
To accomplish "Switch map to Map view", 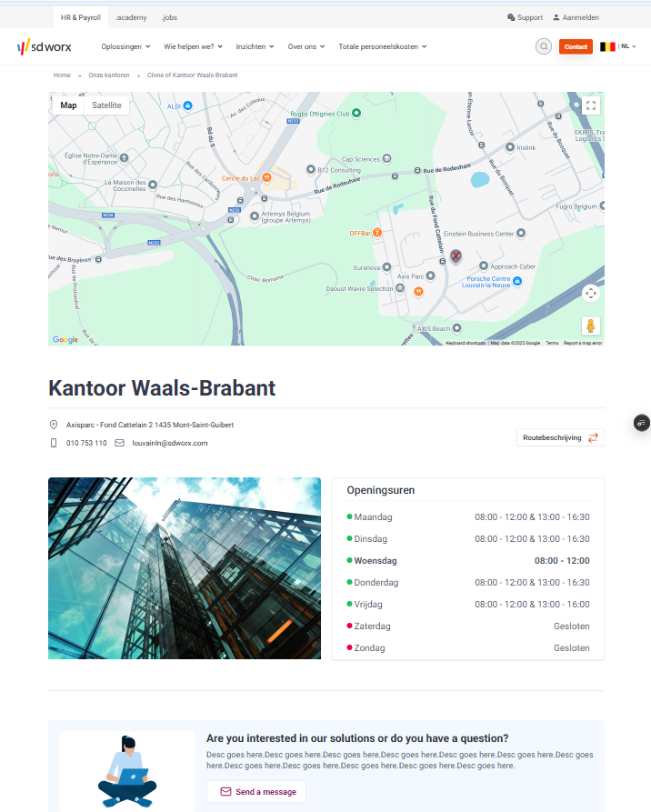I will coord(68,105).
